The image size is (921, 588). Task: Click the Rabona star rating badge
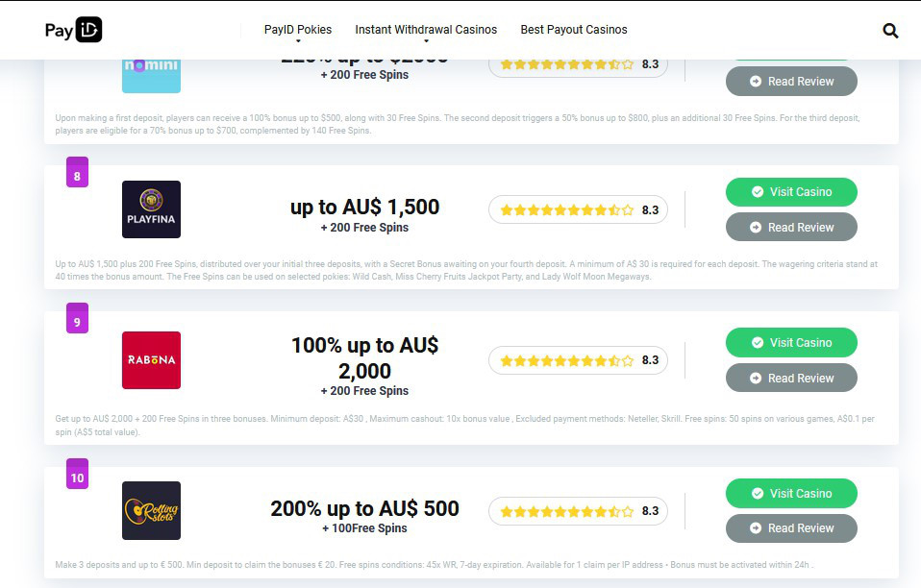(578, 360)
